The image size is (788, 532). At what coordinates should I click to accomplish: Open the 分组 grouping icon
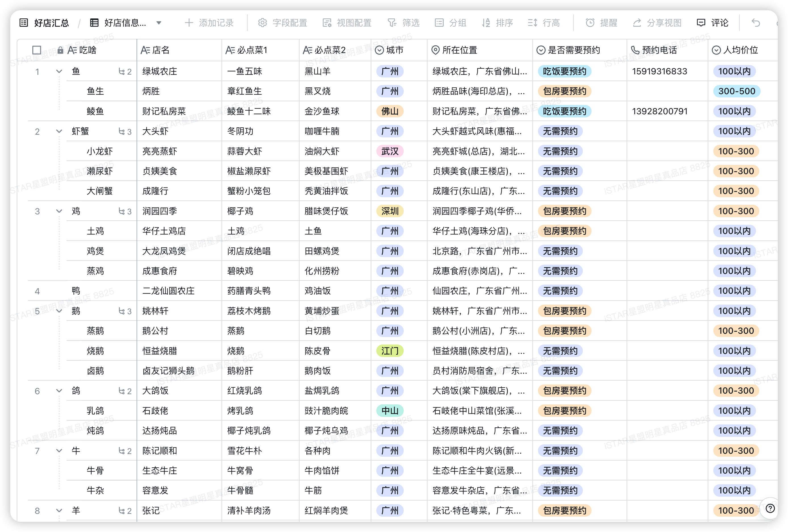(x=439, y=23)
